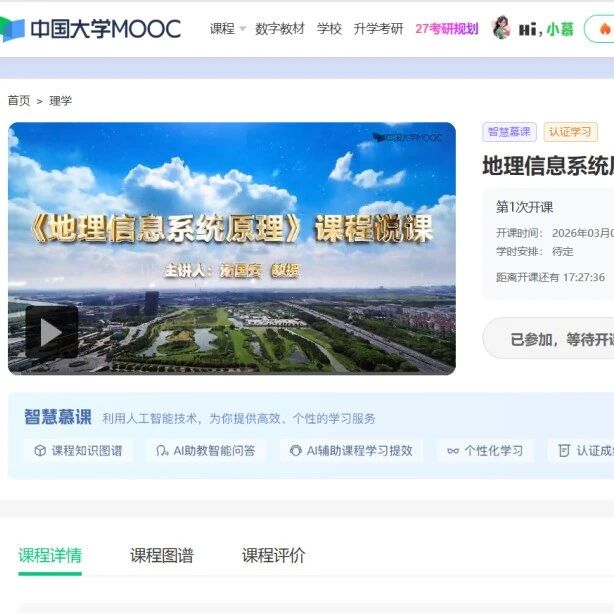Go to 升学考研 in top navigation
This screenshot has height=615, width=614.
click(378, 29)
